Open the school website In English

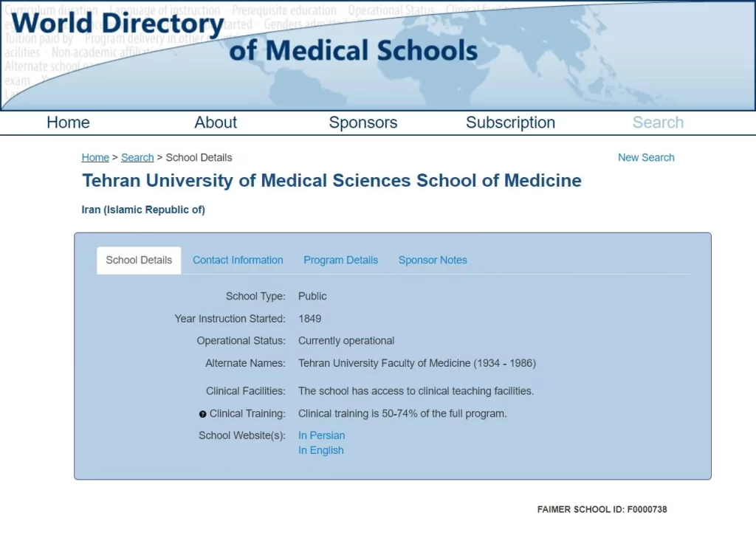tap(320, 450)
